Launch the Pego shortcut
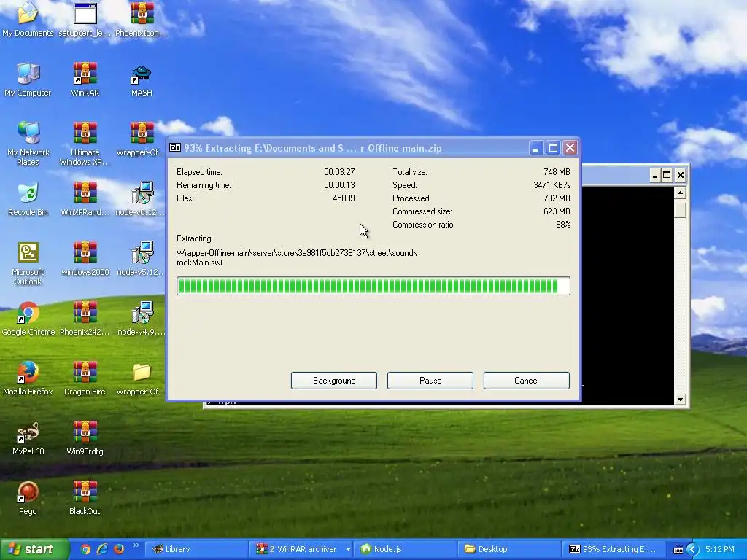This screenshot has width=747, height=560. pyautogui.click(x=28, y=498)
